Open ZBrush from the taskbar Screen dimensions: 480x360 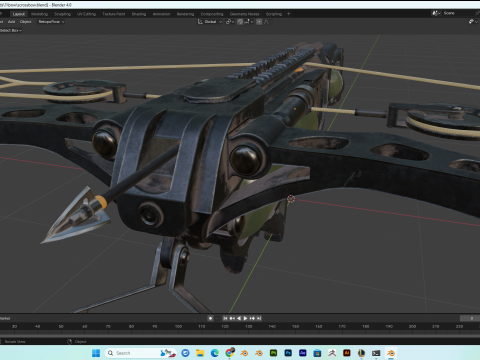[332, 353]
